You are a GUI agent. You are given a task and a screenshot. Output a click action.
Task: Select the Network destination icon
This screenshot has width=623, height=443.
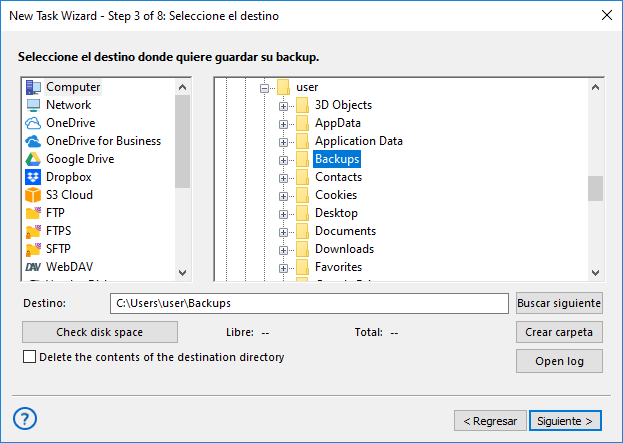[x=33, y=105]
